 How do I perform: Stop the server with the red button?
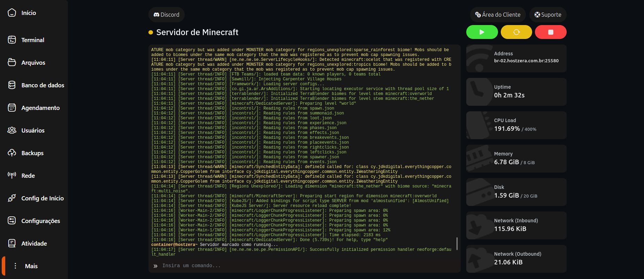coord(551,32)
